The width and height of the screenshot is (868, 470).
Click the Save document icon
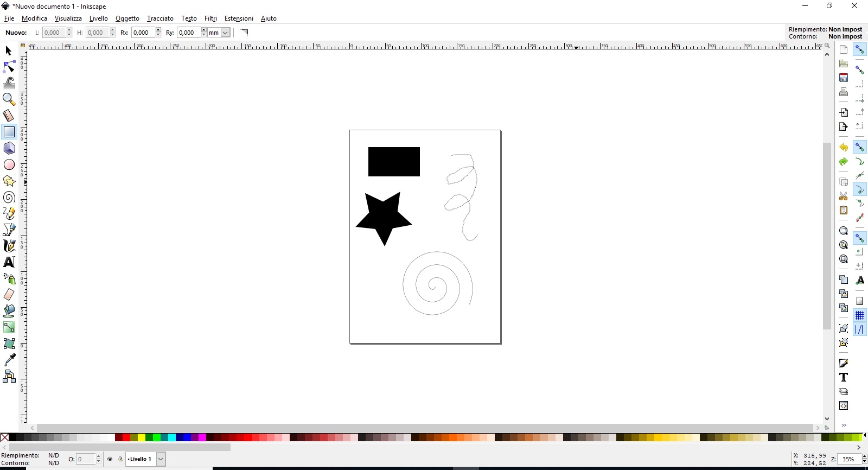pos(844,78)
